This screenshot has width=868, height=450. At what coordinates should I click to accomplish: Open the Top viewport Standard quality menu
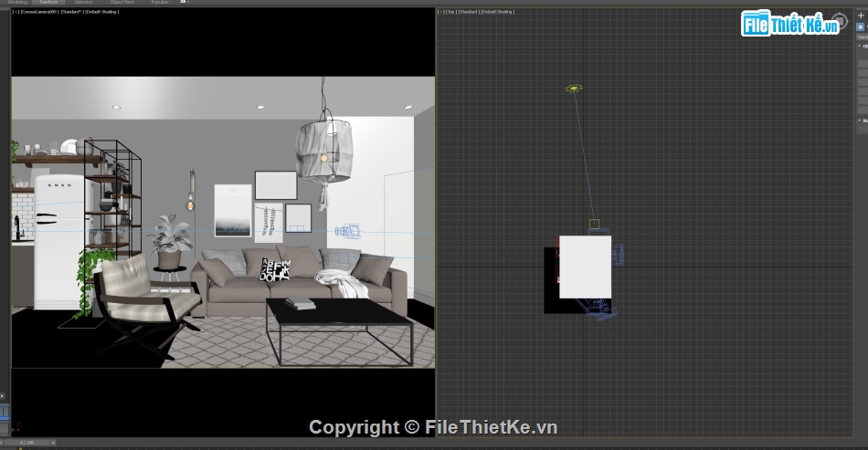(469, 12)
